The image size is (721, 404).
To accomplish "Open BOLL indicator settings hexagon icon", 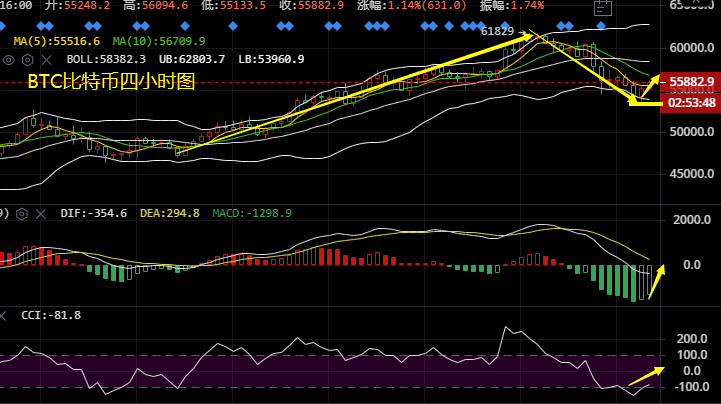I will (x=27, y=60).
